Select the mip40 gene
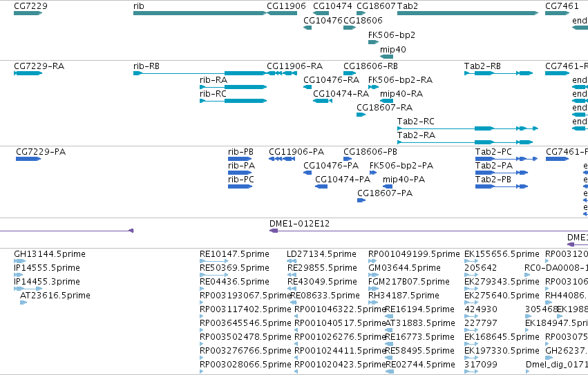The height and width of the screenshot is (375, 588). coord(387,57)
